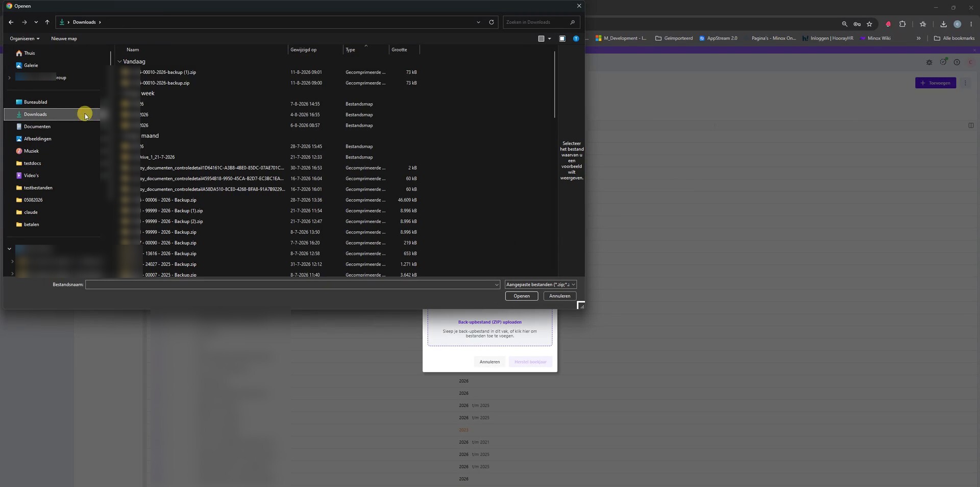This screenshot has width=980, height=487.
Task: Open file dialog help icon
Action: point(576,39)
